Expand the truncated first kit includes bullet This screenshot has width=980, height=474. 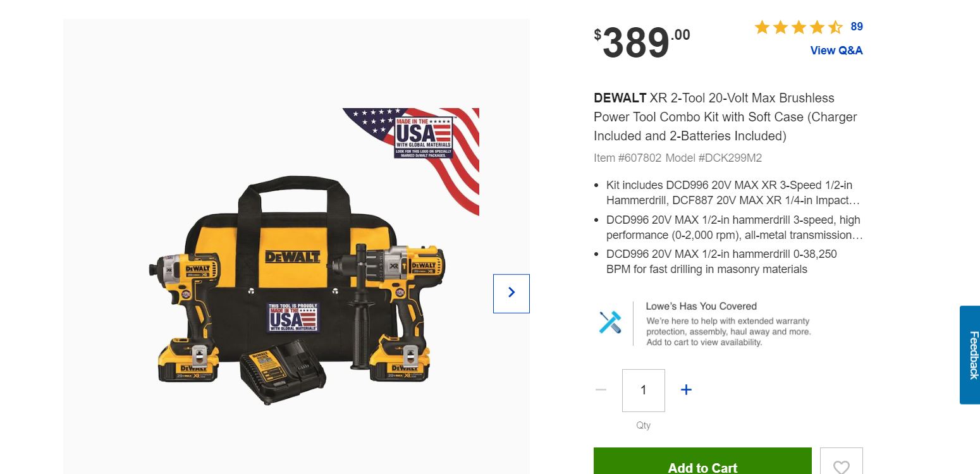(733, 193)
